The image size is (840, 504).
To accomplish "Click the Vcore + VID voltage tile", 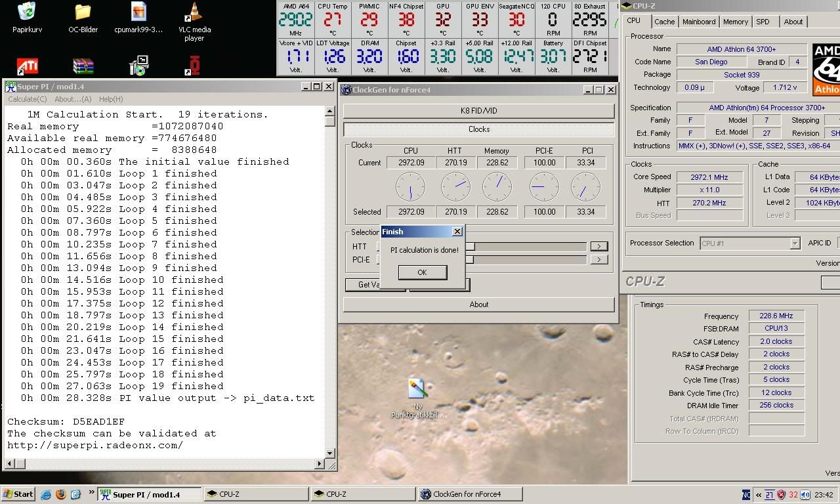I will tap(296, 56).
